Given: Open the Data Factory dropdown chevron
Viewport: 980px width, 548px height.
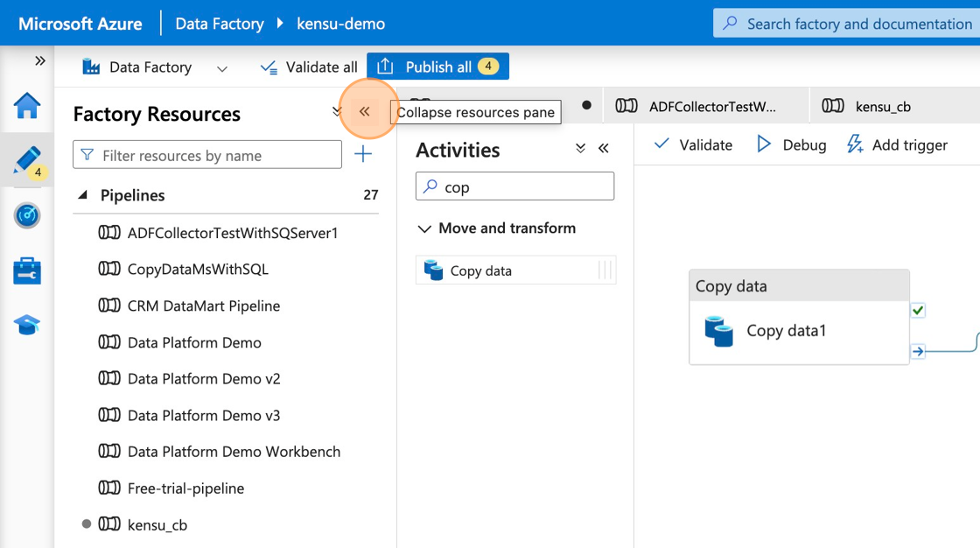Looking at the screenshot, I should click(x=222, y=68).
